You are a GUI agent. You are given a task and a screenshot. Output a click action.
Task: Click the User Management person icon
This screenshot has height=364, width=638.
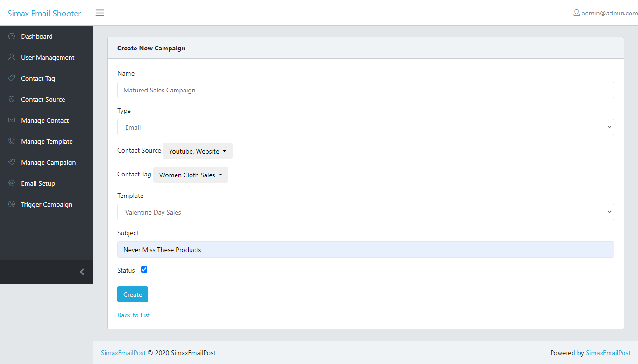pyautogui.click(x=12, y=57)
